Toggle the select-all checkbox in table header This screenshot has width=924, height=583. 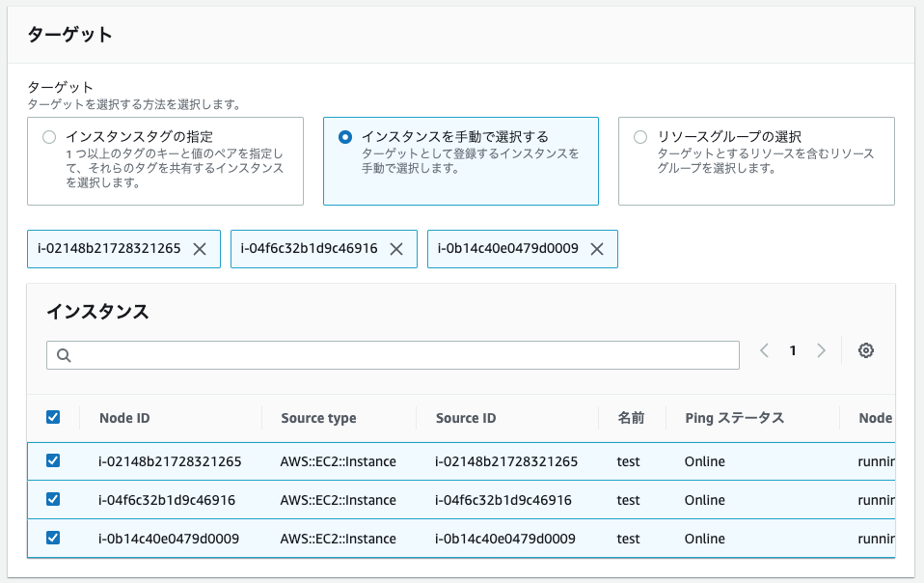tap(53, 416)
